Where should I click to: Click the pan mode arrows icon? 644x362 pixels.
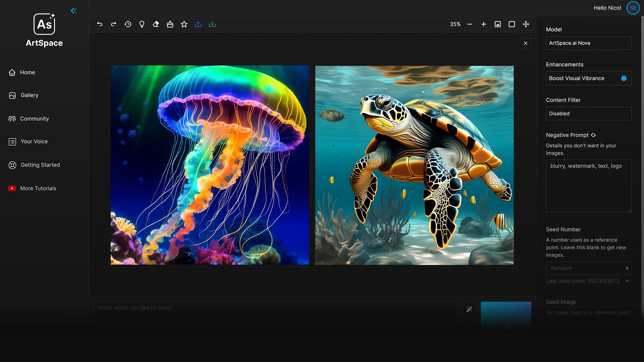coord(526,24)
